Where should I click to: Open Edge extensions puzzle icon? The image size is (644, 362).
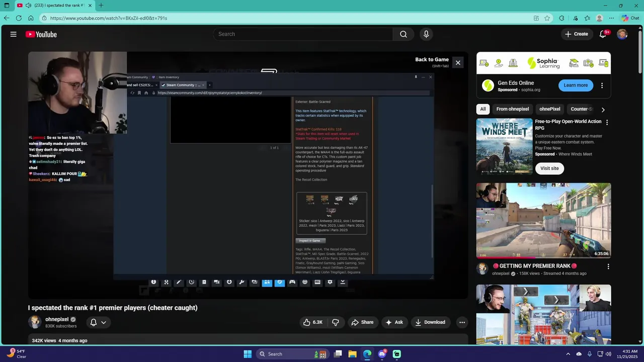click(x=561, y=18)
